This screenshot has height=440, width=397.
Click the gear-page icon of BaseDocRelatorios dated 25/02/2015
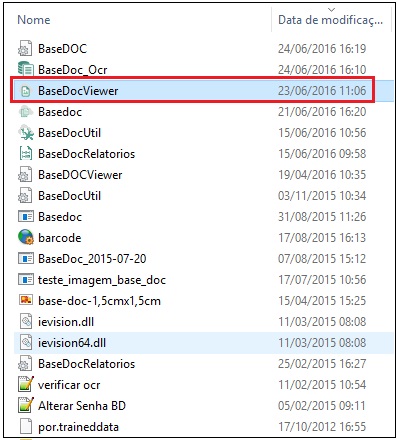25,364
